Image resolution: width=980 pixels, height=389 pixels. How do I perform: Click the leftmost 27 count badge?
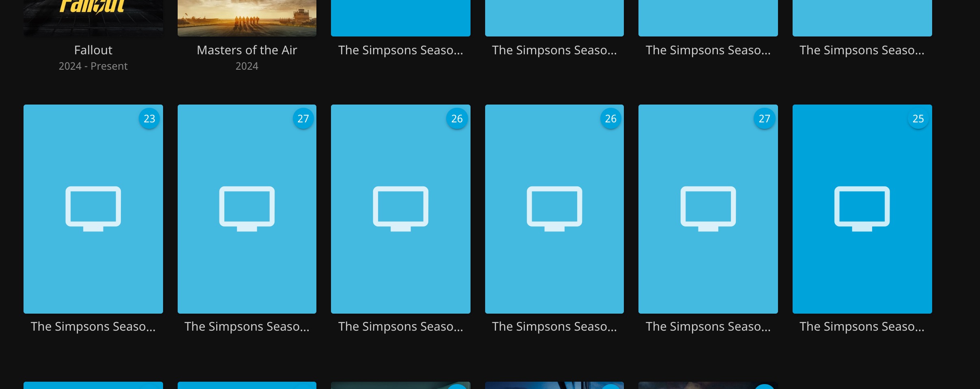[x=303, y=119]
